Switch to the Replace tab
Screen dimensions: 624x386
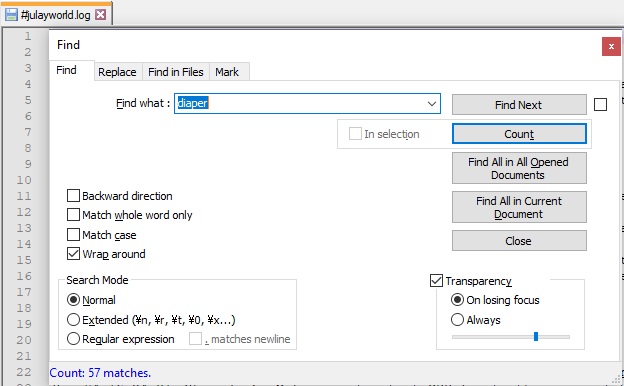(x=117, y=72)
